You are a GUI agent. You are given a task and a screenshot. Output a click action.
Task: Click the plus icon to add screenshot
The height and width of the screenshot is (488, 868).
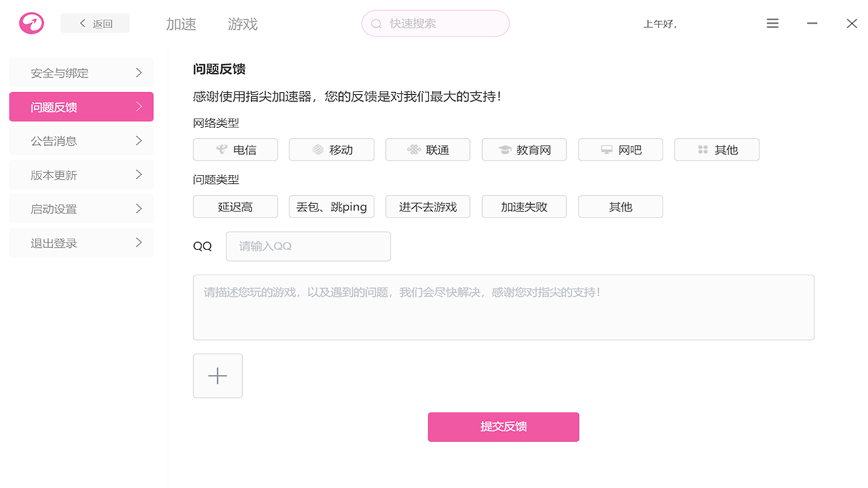tap(218, 375)
